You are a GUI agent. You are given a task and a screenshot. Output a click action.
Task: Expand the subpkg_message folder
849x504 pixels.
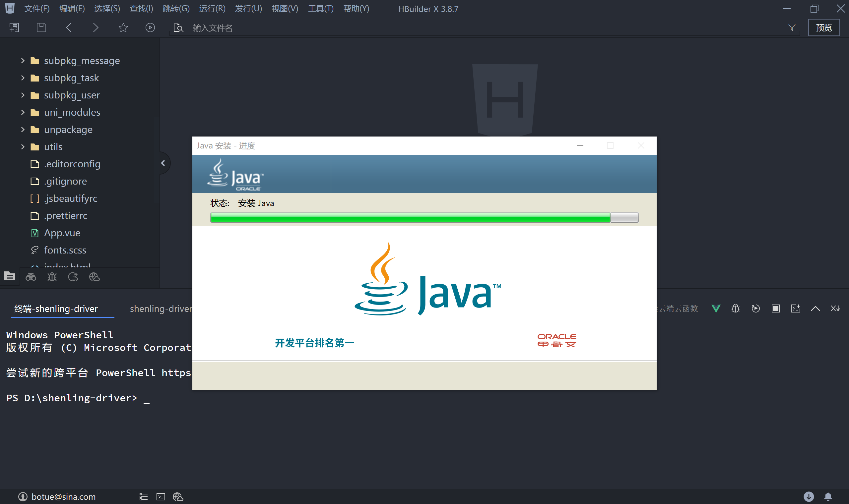[x=23, y=60]
